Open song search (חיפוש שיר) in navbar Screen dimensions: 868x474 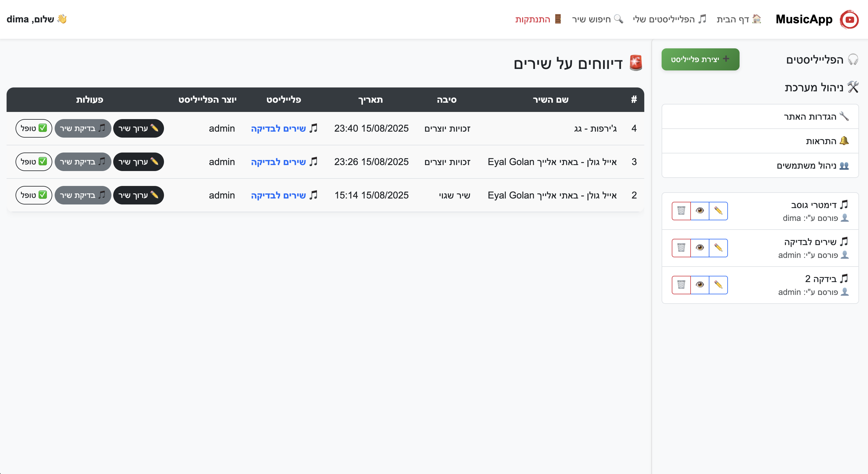click(597, 19)
